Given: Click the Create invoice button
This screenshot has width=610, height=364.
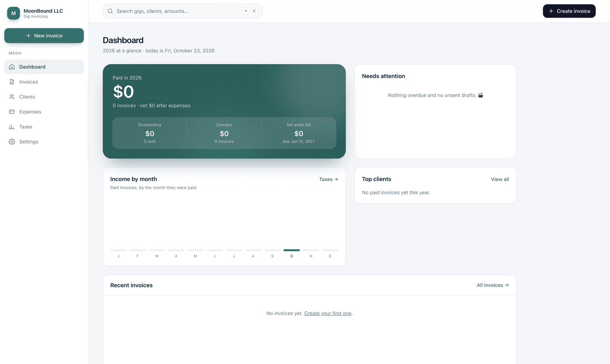Looking at the screenshot, I should click(x=569, y=11).
